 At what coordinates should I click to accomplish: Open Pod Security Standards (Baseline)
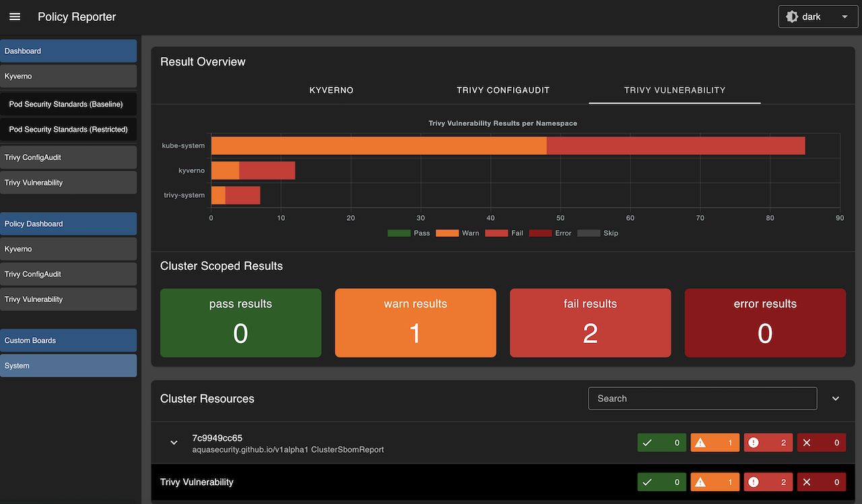(68, 104)
